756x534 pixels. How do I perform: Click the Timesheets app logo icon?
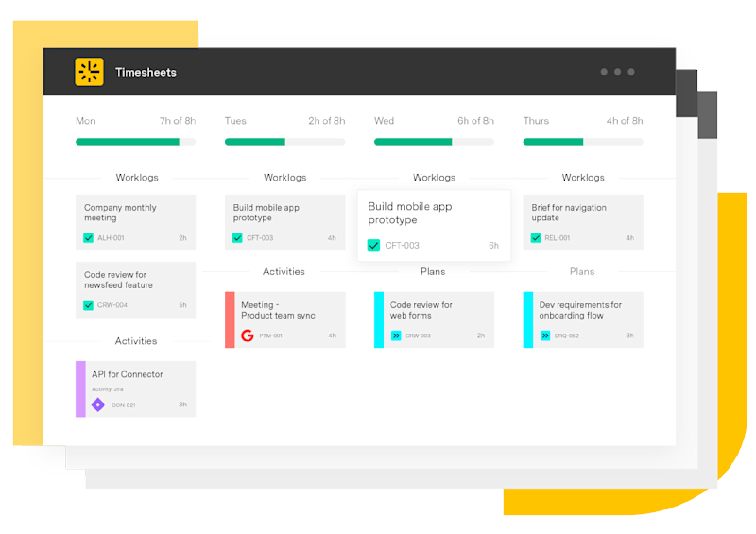89,72
